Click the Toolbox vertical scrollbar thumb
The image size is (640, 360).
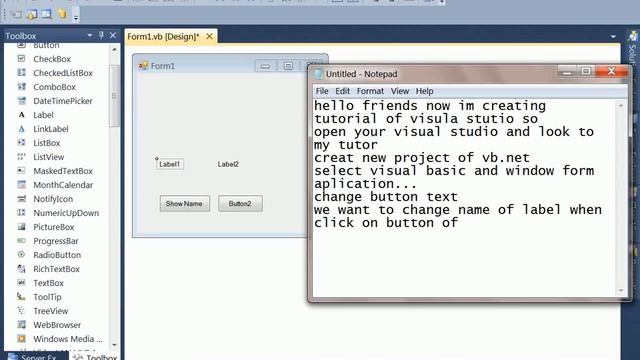pos(114,96)
